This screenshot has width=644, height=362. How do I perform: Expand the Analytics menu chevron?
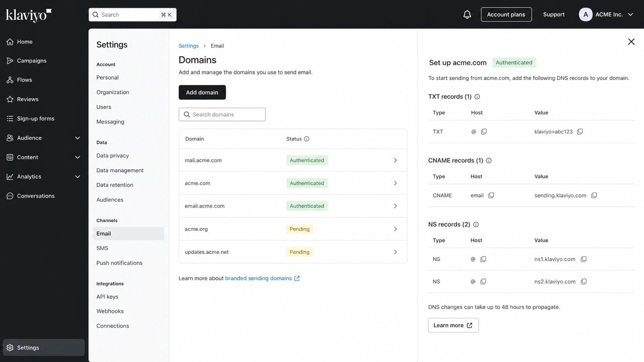click(x=77, y=177)
